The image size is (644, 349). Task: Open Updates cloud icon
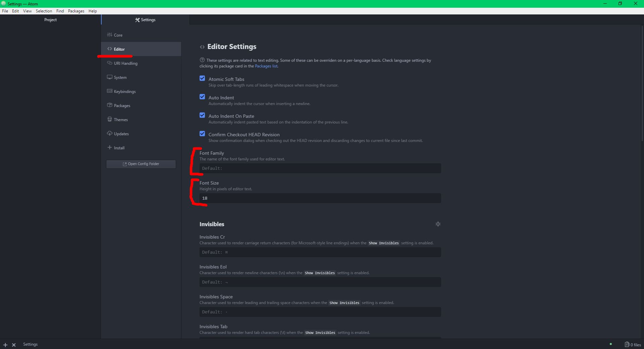pyautogui.click(x=109, y=134)
